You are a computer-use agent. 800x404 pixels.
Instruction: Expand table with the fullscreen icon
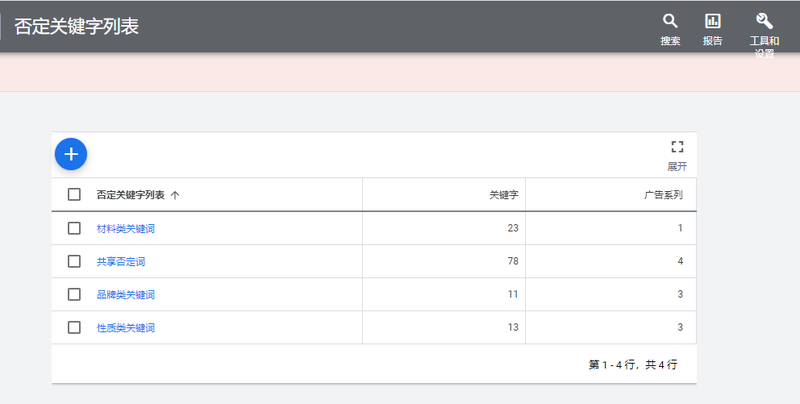[677, 147]
